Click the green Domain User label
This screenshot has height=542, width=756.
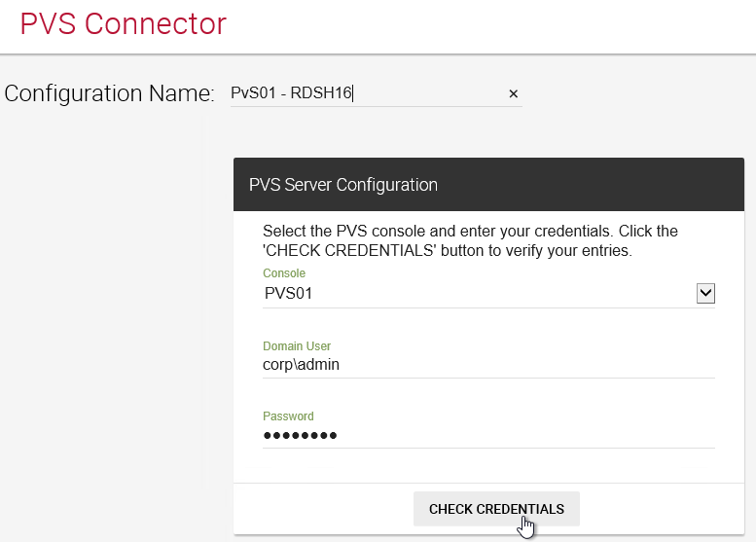pyautogui.click(x=297, y=345)
